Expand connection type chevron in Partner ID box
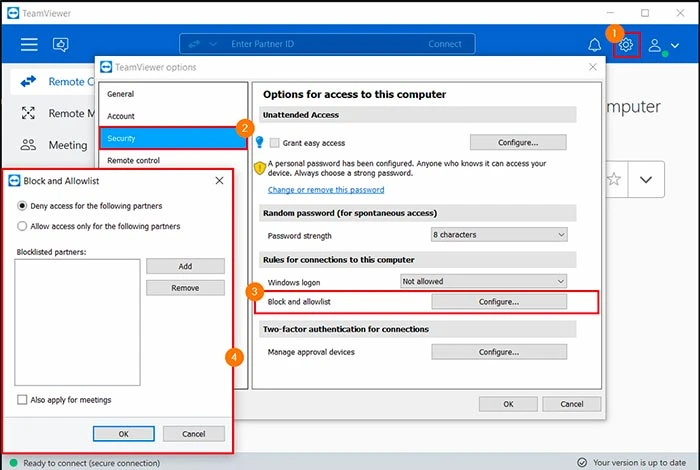700x470 pixels. point(213,44)
